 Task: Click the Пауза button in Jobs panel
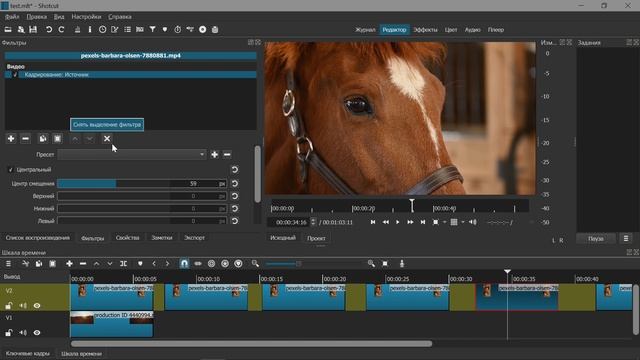[596, 238]
